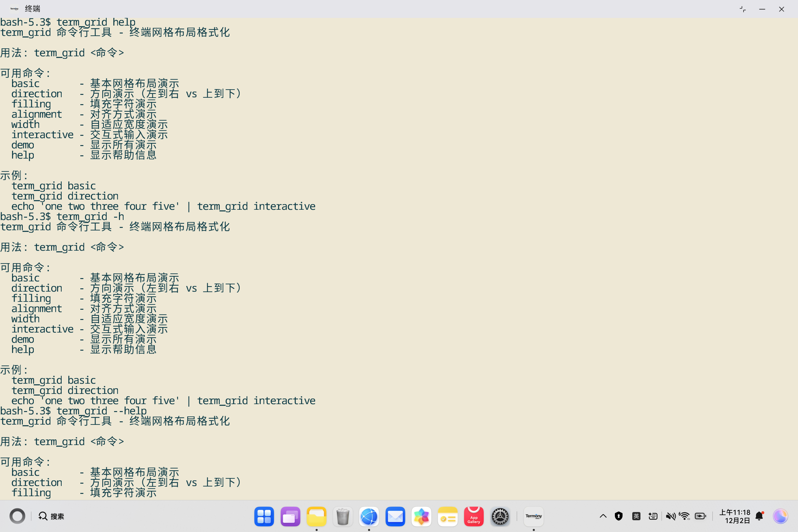Open the purple multi-window app in dock

(x=291, y=516)
